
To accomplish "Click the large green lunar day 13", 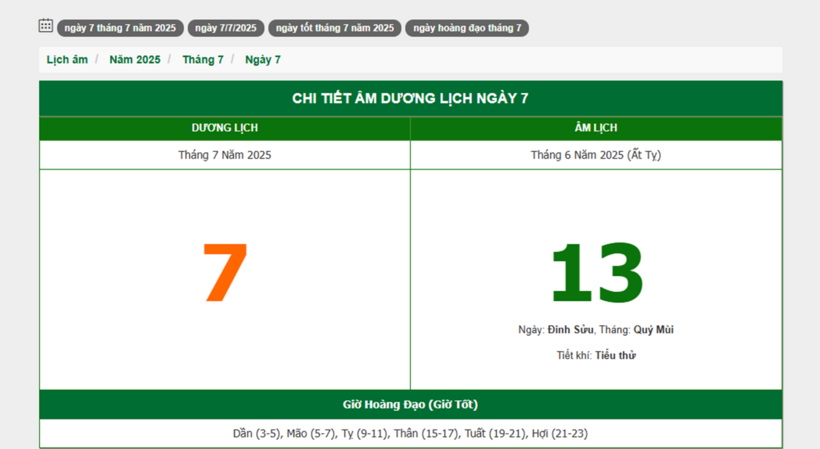I will (597, 273).
